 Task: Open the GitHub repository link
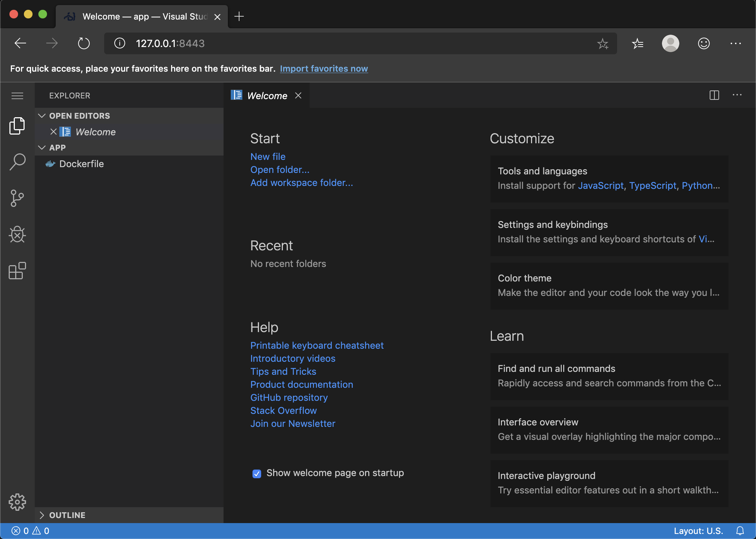[x=289, y=398]
